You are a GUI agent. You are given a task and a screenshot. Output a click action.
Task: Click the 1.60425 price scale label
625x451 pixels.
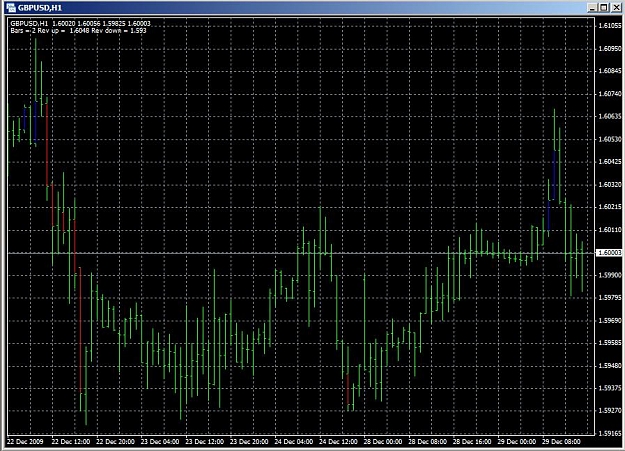pos(610,162)
